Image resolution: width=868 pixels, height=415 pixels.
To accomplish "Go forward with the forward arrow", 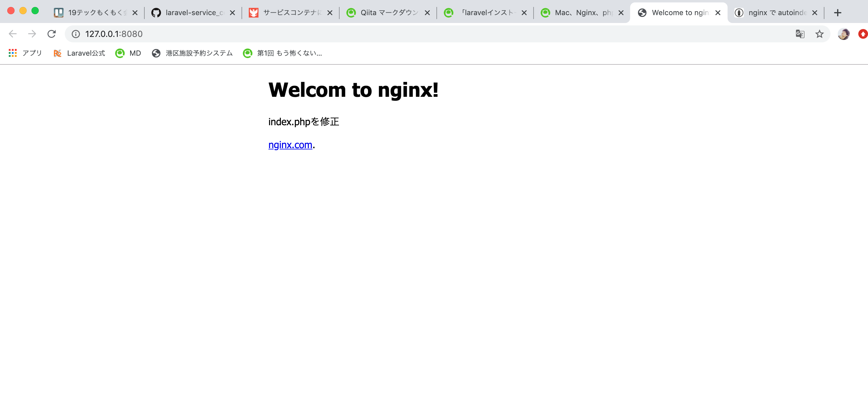I will [x=32, y=34].
